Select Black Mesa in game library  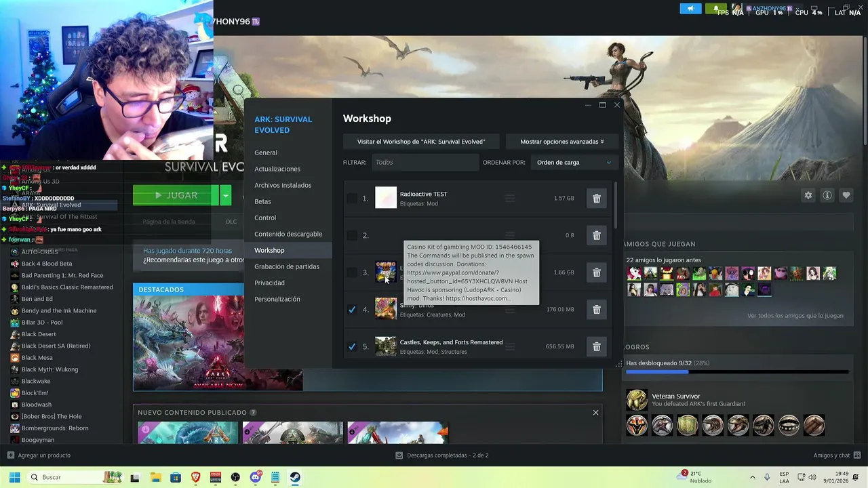click(37, 358)
